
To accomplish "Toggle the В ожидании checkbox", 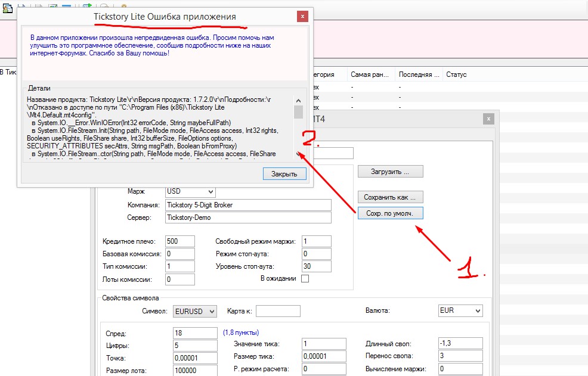I will pos(305,278).
